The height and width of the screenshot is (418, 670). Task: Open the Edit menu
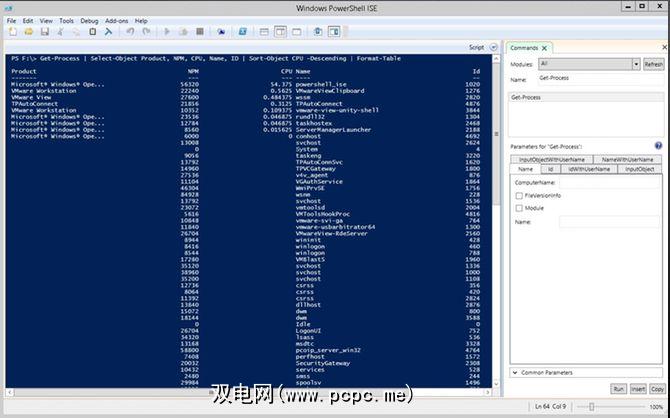coord(28,21)
